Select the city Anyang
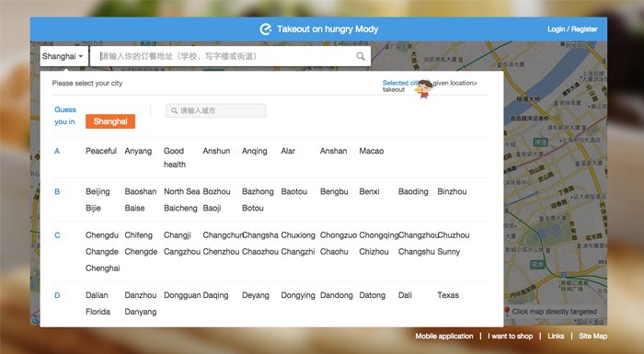644x354 pixels. coord(138,151)
